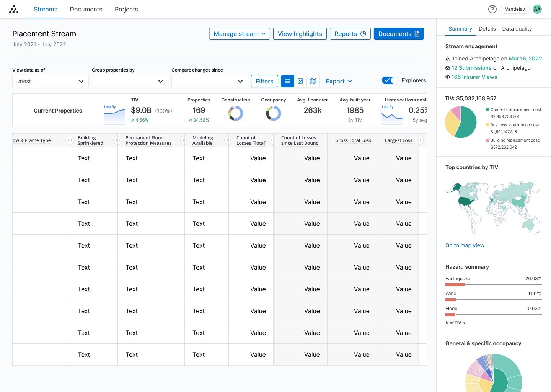Click the submissions inbox icon
The image size is (551, 392).
click(x=448, y=68)
